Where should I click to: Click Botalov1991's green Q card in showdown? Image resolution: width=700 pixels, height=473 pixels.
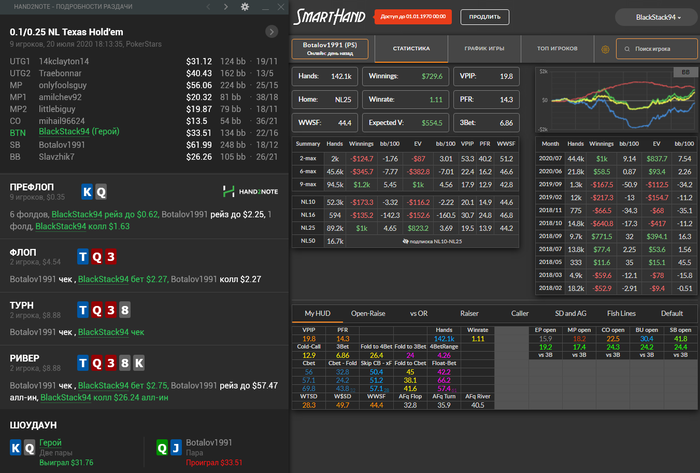pos(162,448)
